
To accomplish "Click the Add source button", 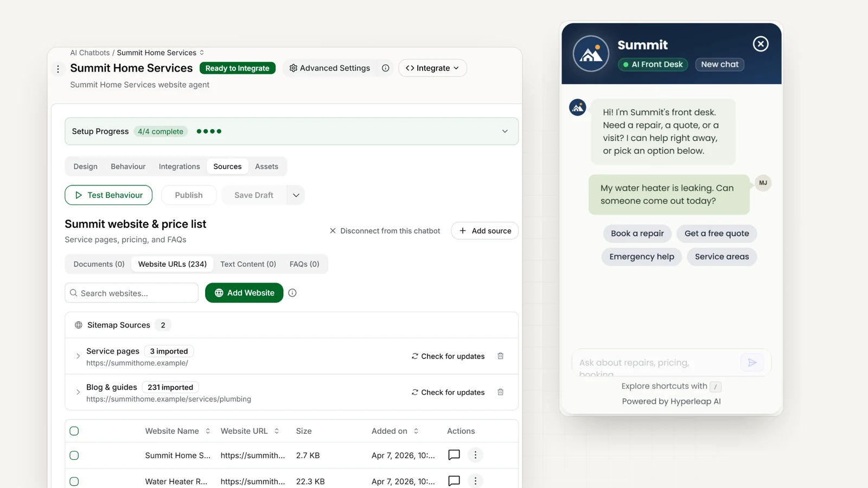I will pyautogui.click(x=485, y=231).
